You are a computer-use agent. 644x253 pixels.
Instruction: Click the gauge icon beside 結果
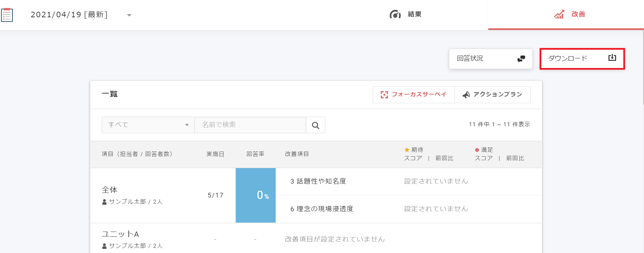click(395, 14)
